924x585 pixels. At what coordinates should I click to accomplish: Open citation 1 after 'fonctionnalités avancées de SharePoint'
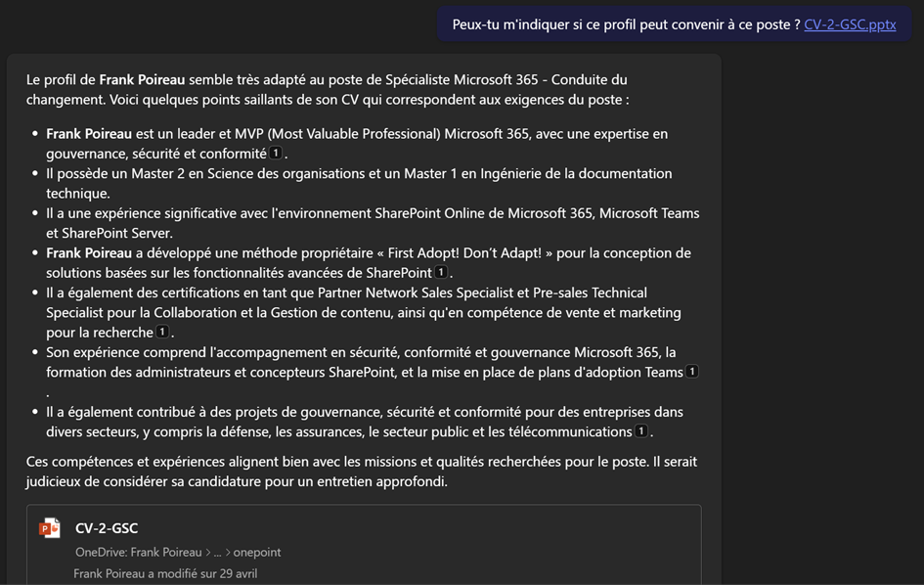tap(441, 273)
